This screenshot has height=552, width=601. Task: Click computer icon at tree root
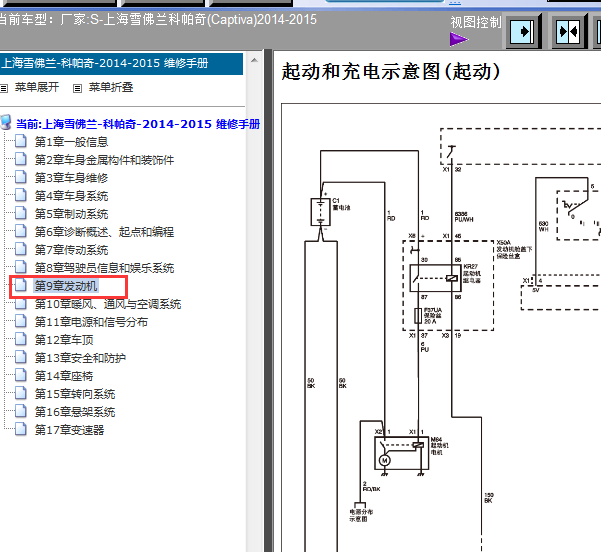(5, 122)
